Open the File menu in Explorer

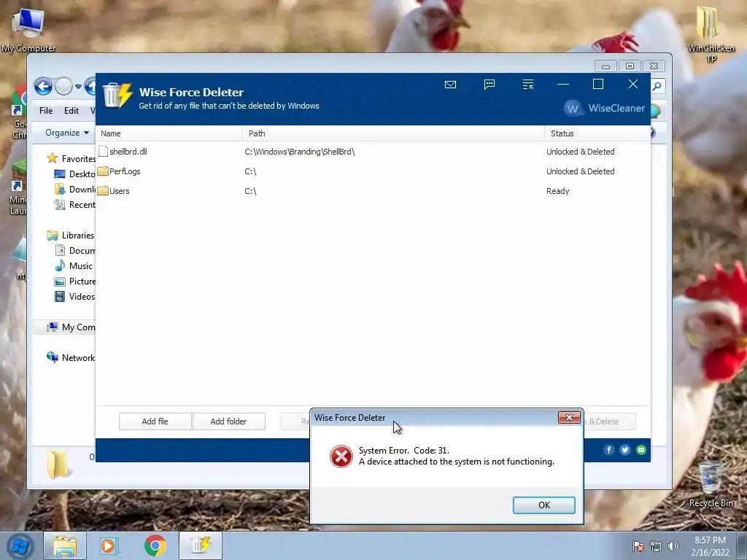click(46, 111)
